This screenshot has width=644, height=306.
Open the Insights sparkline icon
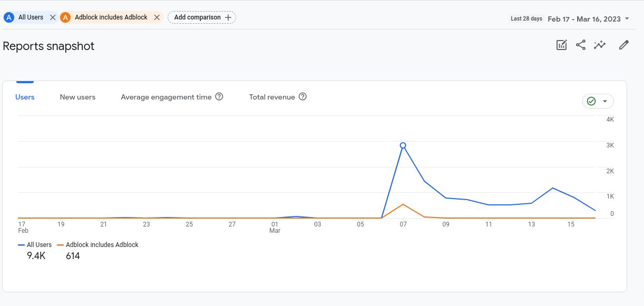(600, 45)
